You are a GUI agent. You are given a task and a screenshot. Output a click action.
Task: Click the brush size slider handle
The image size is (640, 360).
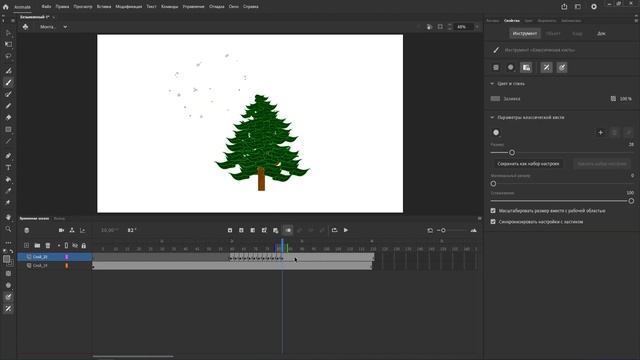(512, 152)
